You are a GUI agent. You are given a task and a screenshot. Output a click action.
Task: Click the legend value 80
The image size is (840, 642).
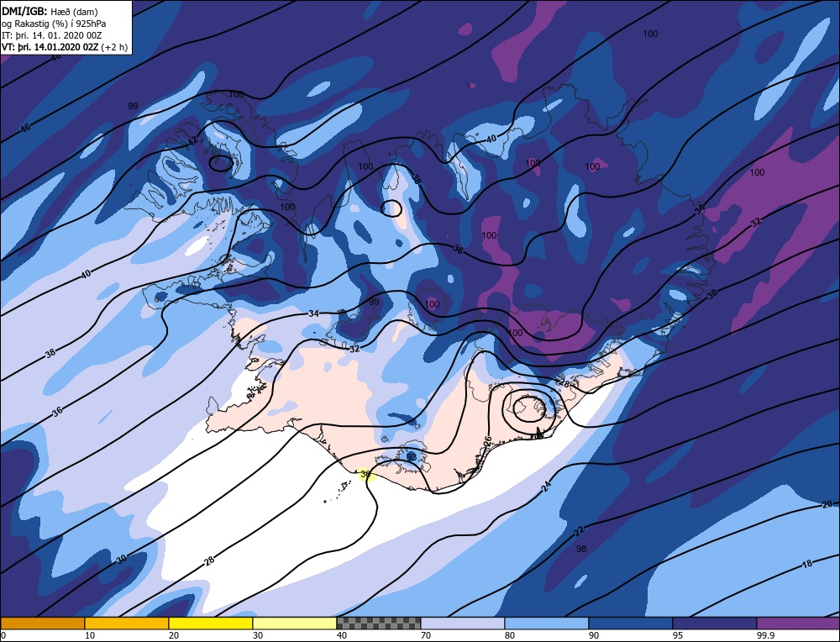click(x=510, y=635)
